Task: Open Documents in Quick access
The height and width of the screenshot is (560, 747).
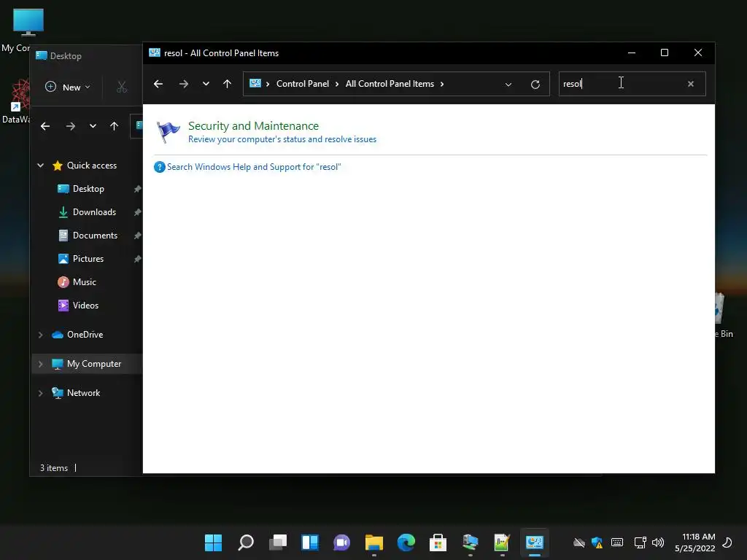Action: pos(95,236)
